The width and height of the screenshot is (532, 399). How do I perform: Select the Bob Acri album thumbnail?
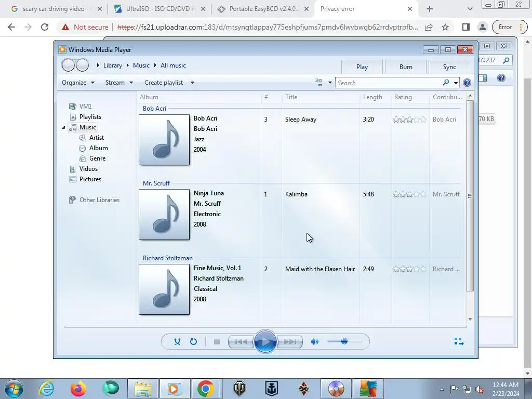164,140
